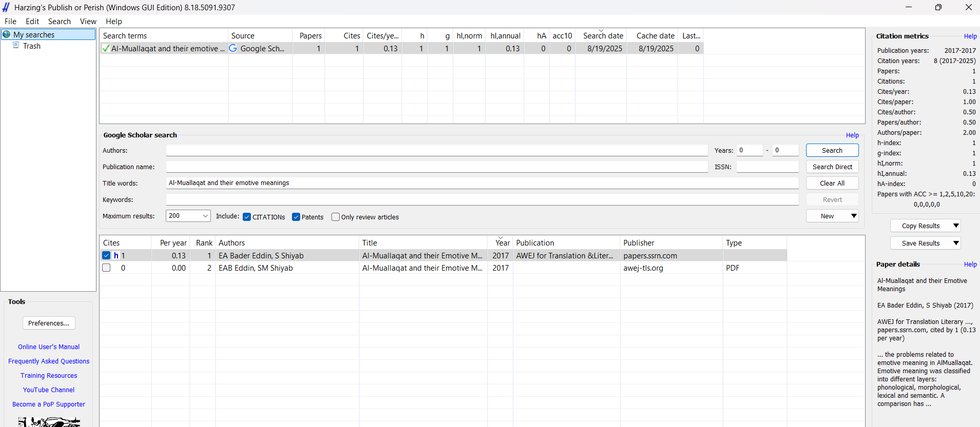Screen dimensions: 980x427
Task: Click the Revert button
Action: pos(832,199)
